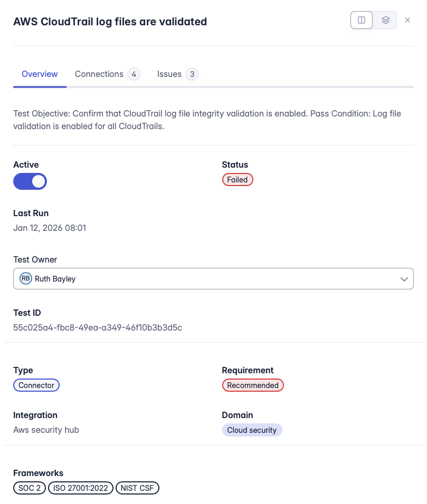
Task: Click the RB avatar for Ruth Bayley
Action: coord(26,279)
